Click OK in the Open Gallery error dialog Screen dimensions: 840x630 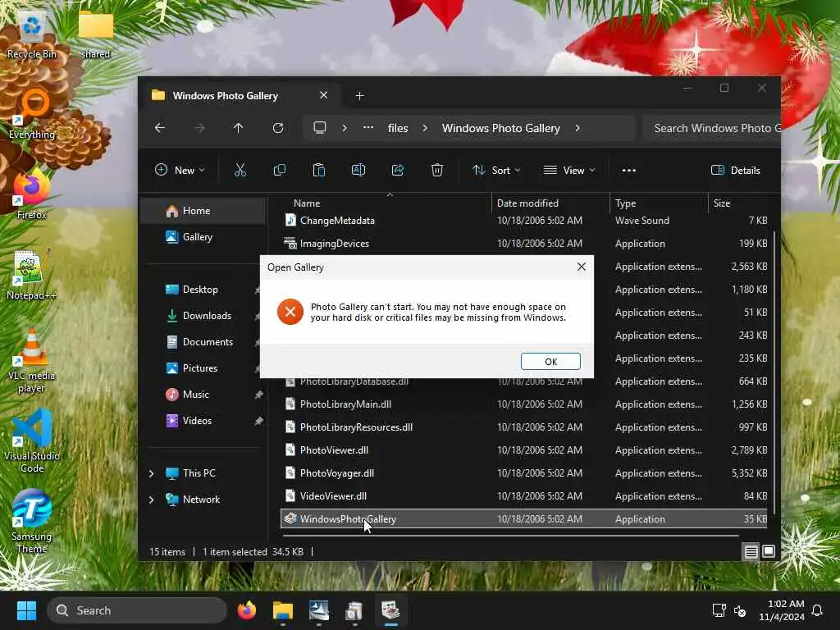[x=550, y=362]
